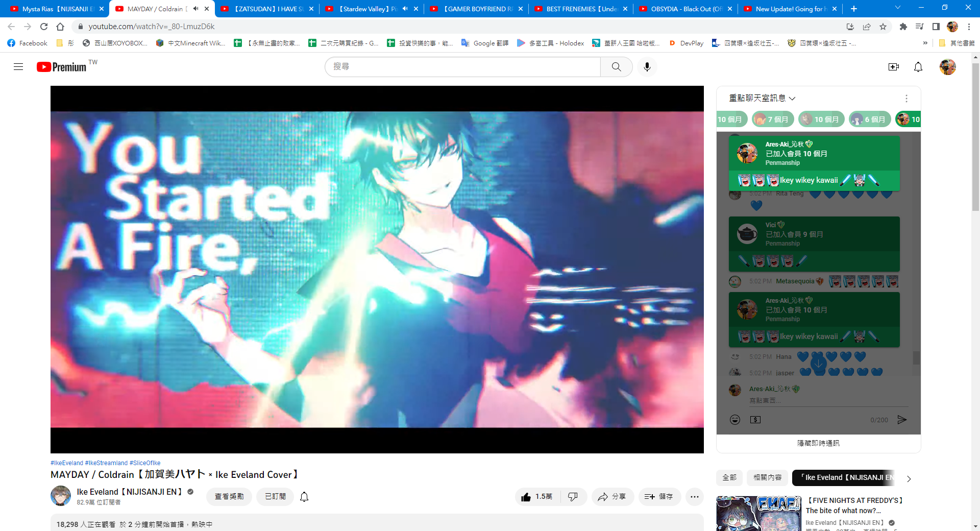
Task: Click the youtube.com address bar URL
Action: pyautogui.click(x=152, y=27)
